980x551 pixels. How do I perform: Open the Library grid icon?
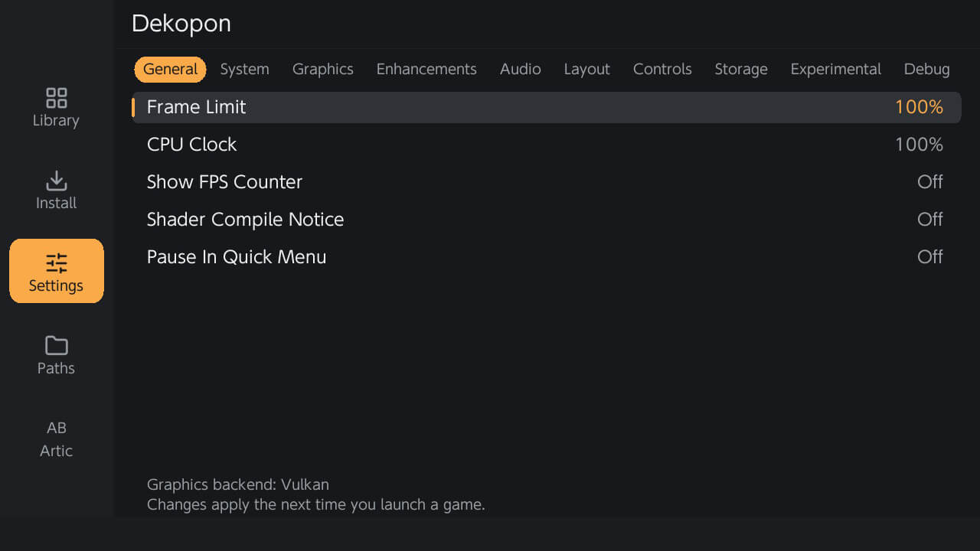pos(57,98)
